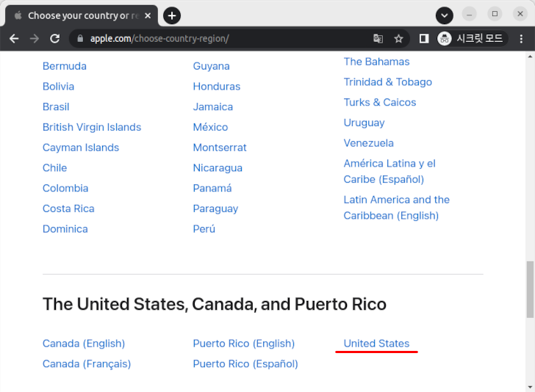Maximize the browser window
The image size is (535, 392).
tap(495, 14)
